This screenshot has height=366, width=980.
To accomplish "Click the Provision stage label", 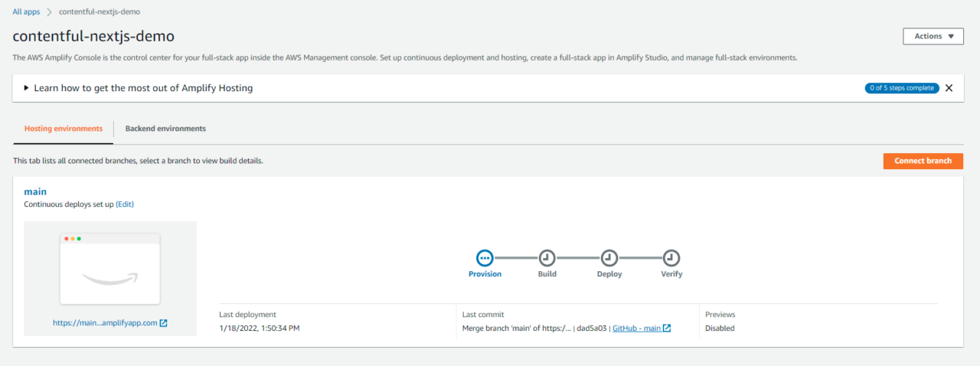I will pyautogui.click(x=485, y=274).
